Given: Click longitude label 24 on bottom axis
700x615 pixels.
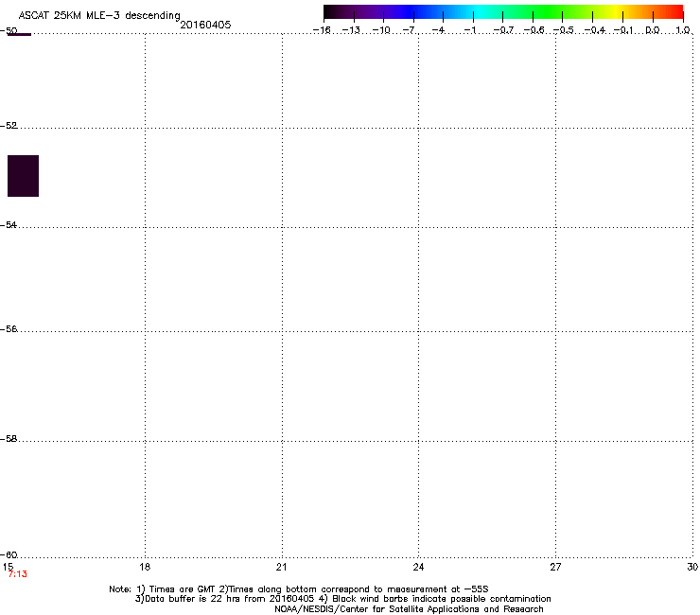Looking at the screenshot, I should point(418,567).
